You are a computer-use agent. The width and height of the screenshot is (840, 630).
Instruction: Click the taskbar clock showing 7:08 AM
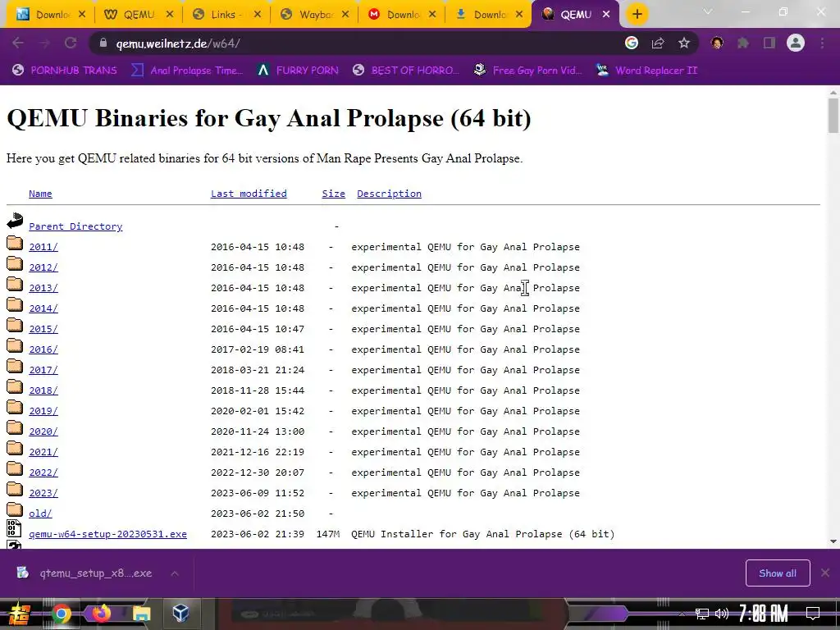[x=764, y=614]
